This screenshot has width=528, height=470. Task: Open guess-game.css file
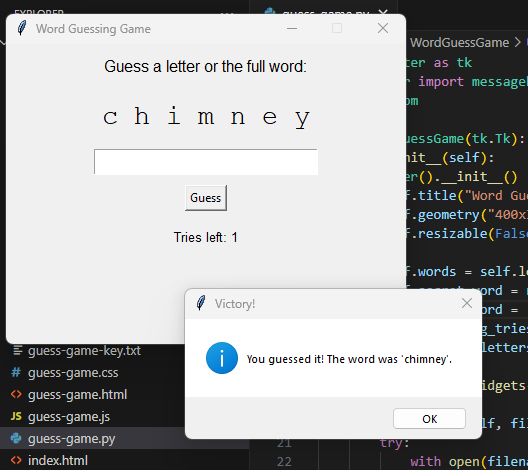point(73,373)
